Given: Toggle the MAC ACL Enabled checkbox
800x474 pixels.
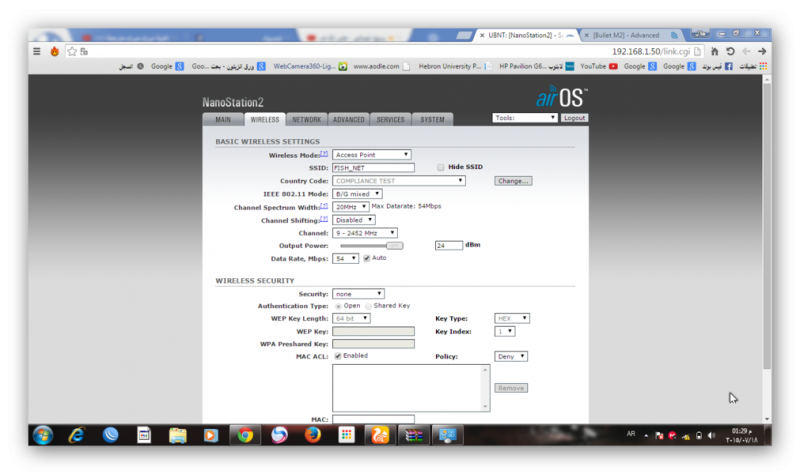Looking at the screenshot, I should 338,356.
